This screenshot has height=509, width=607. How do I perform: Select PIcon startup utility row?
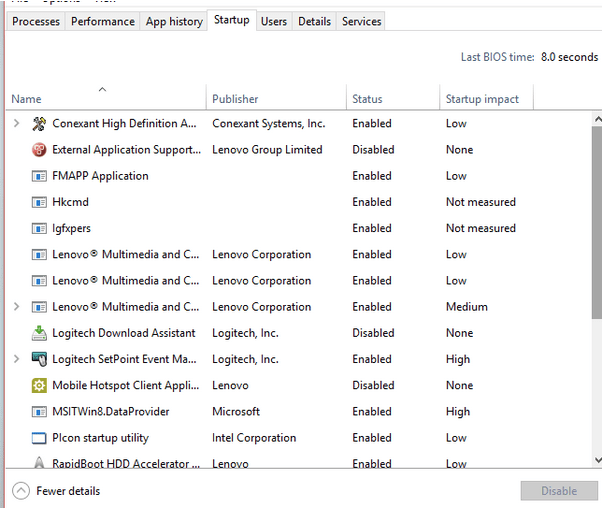[x=299, y=438]
